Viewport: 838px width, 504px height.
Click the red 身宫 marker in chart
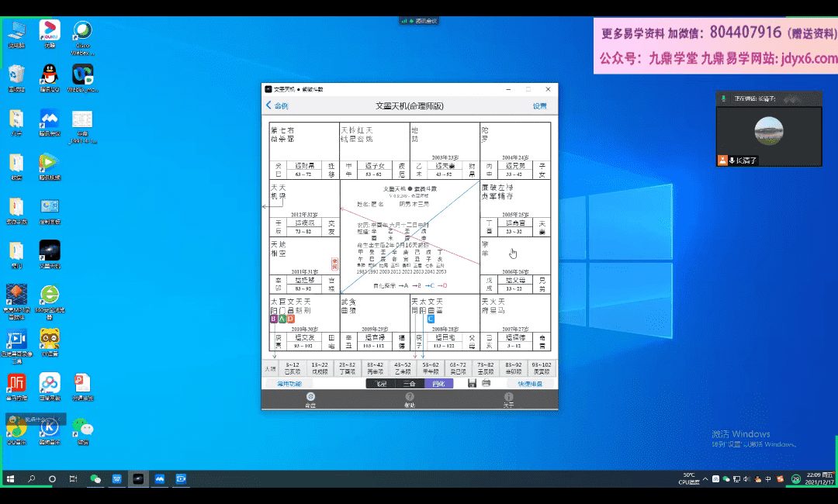click(x=335, y=263)
